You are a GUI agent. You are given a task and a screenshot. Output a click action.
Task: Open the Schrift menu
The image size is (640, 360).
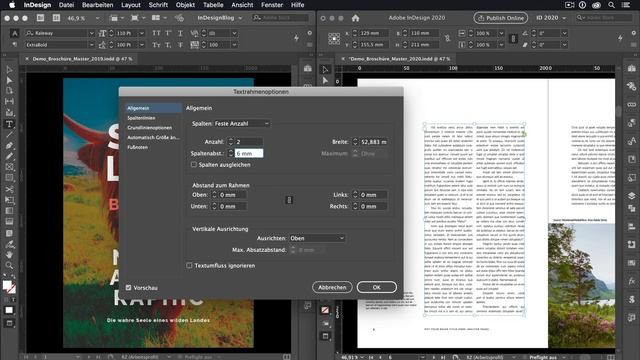click(158, 5)
